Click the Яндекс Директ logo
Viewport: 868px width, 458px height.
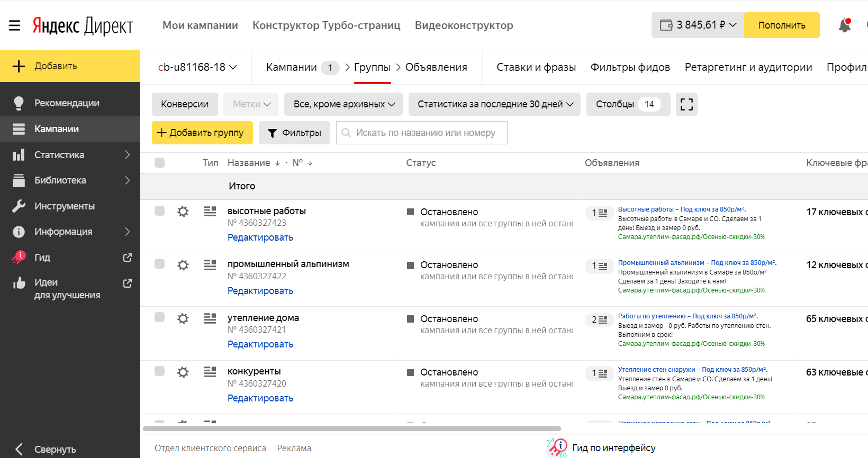click(83, 25)
